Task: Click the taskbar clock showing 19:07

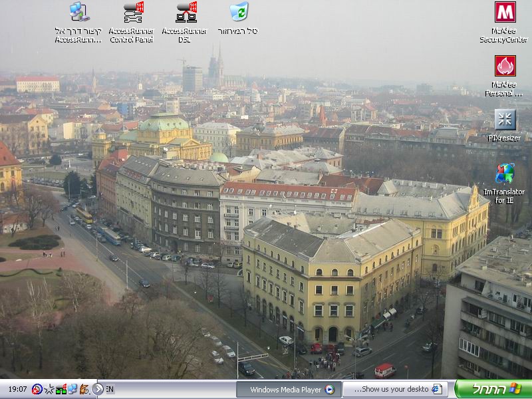Action: pyautogui.click(x=17, y=390)
